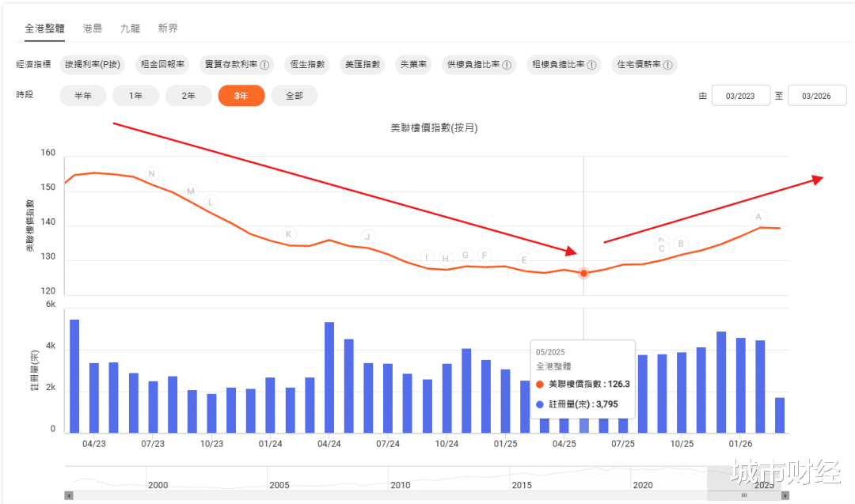Select the 全部 time period
Screen dimensions: 855x504
294,96
